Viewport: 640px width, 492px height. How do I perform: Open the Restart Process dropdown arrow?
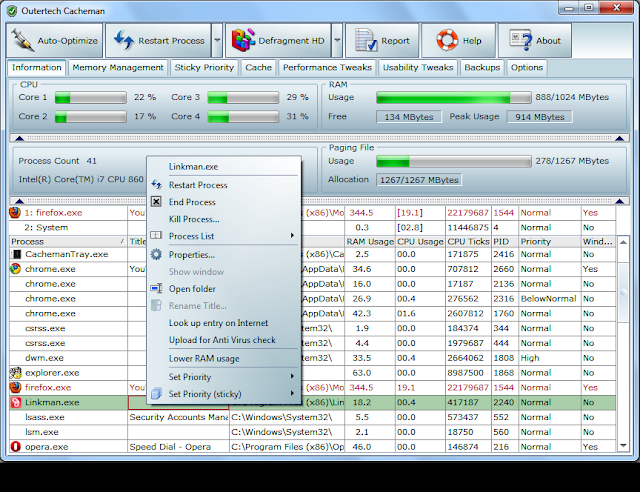click(x=217, y=40)
